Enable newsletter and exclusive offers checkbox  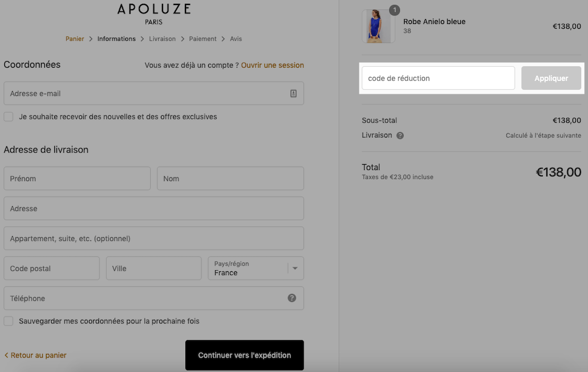click(x=8, y=117)
